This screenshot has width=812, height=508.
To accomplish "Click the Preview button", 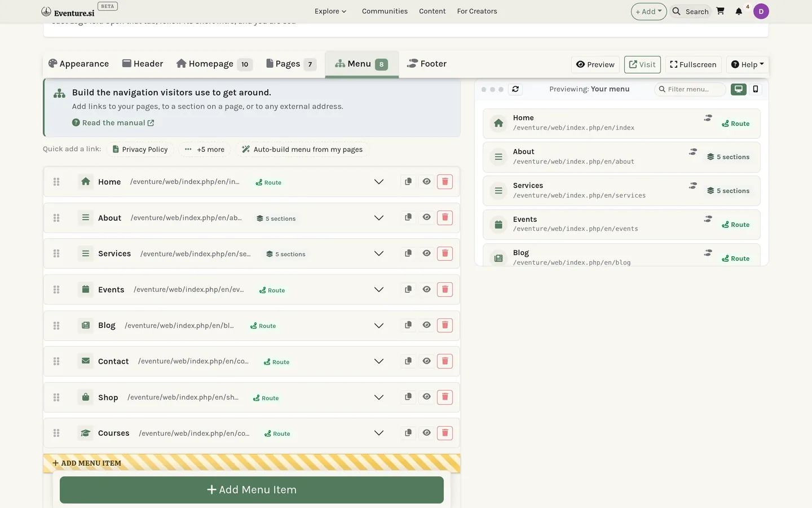I will 595,64.
